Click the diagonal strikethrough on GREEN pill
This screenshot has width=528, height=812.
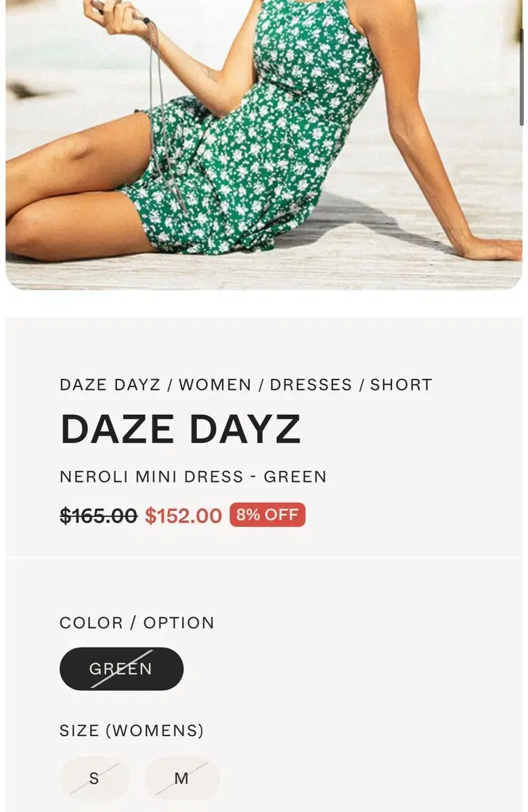point(122,669)
